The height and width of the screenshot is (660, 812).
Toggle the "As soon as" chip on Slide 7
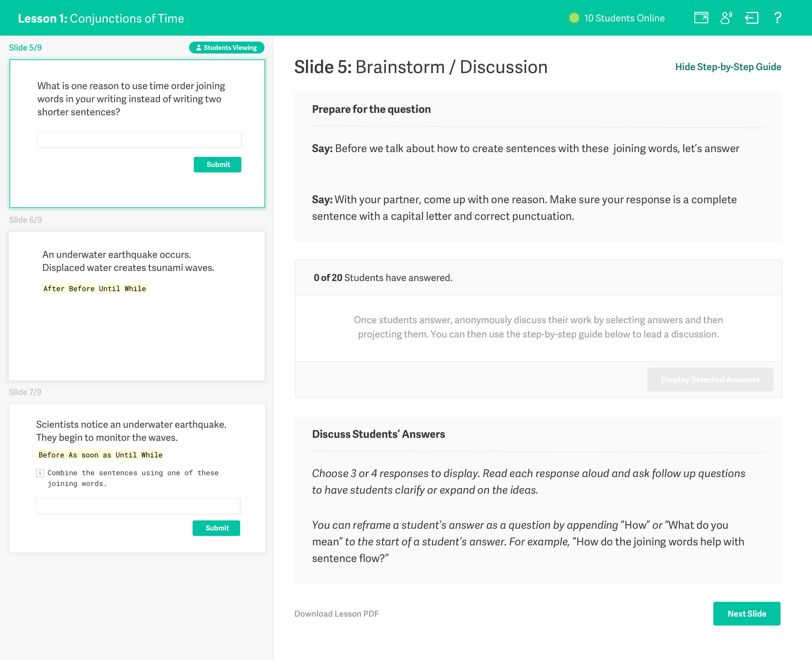click(88, 455)
